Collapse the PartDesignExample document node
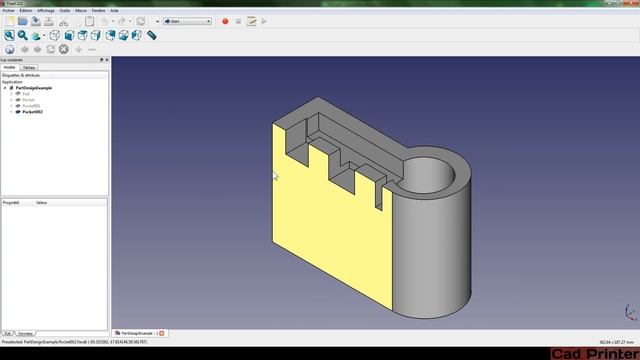Viewport: 640px width, 360px height. pos(5,88)
